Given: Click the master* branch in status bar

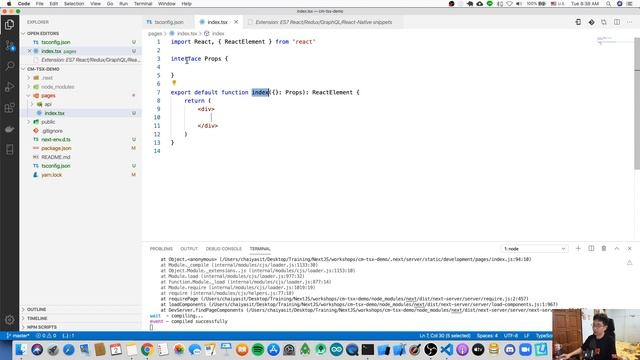Looking at the screenshot, I should pos(18,336).
